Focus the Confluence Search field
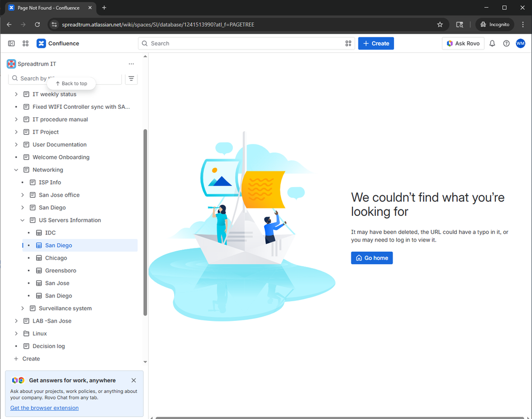 pyautogui.click(x=247, y=44)
